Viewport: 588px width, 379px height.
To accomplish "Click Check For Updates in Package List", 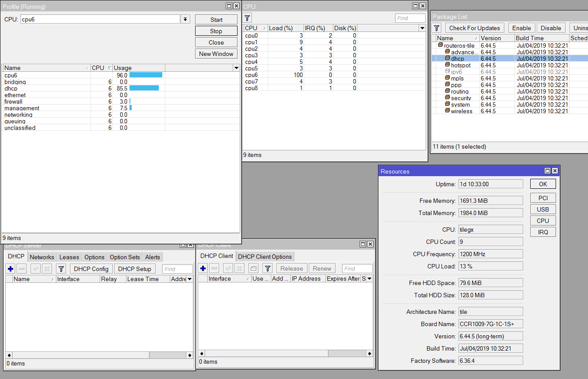I will click(x=475, y=28).
